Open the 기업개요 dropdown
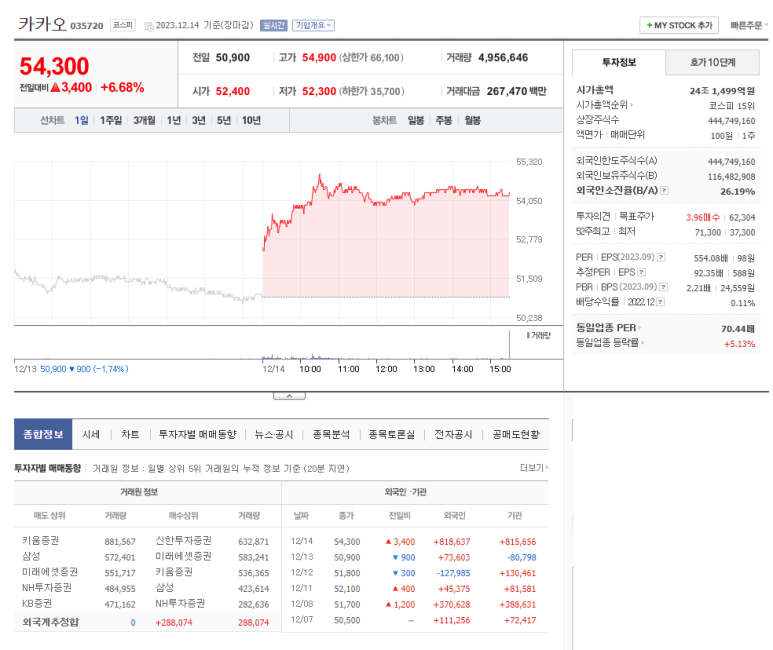The width and height of the screenshot is (773, 650). point(314,25)
